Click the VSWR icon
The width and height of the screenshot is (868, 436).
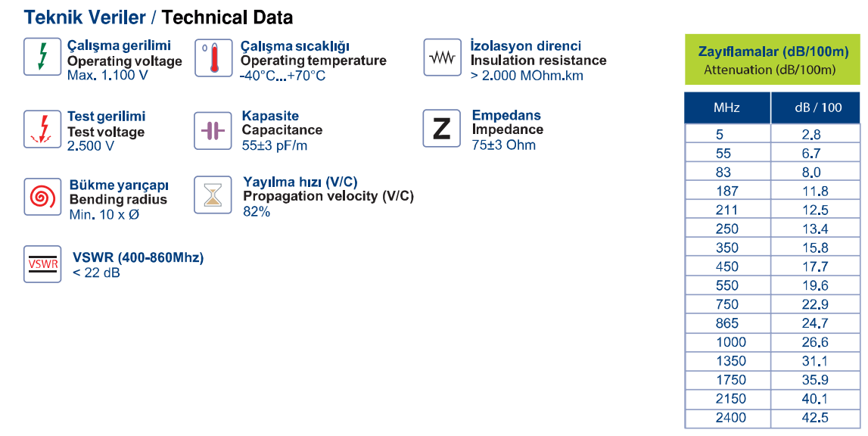click(42, 264)
